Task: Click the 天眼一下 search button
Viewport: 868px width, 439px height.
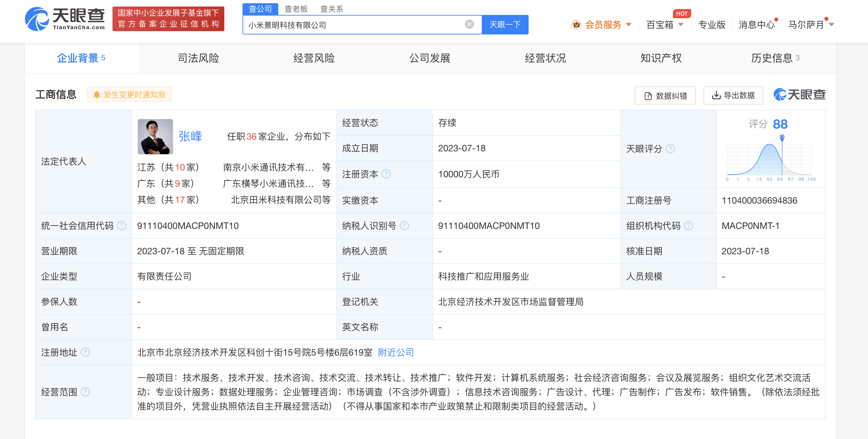Action: (x=505, y=24)
